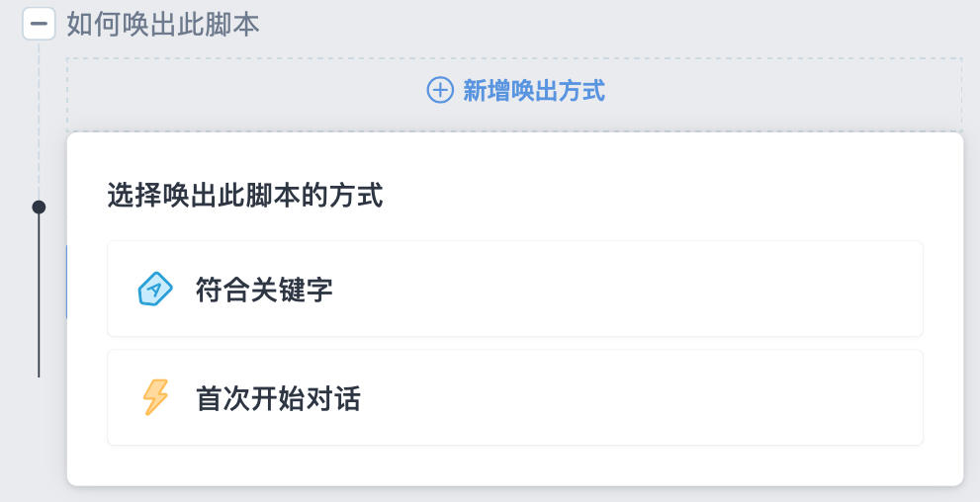
Task: Click the dashed vertical line under the minus button
Action: (39, 120)
